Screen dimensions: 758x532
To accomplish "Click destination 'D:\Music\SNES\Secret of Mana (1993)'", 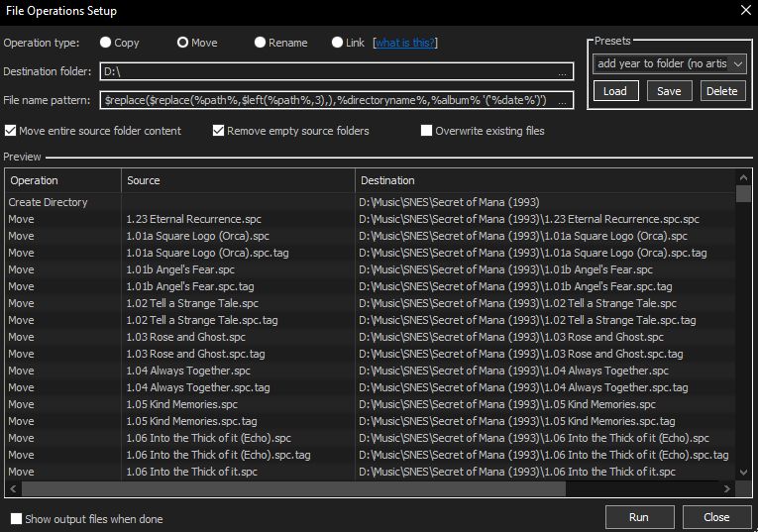I will (x=449, y=202).
